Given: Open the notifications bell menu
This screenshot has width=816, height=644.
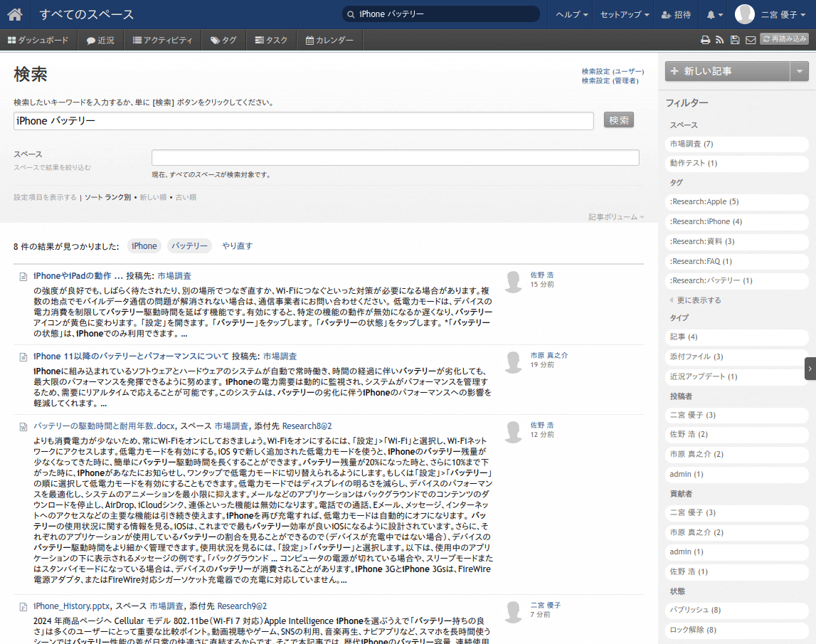Looking at the screenshot, I should 714,14.
